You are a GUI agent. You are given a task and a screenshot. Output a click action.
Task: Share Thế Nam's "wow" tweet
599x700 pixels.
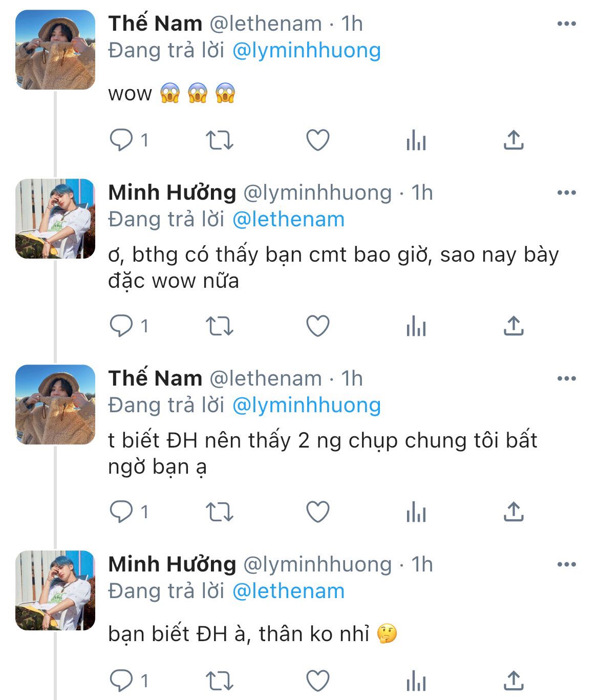[x=514, y=140]
